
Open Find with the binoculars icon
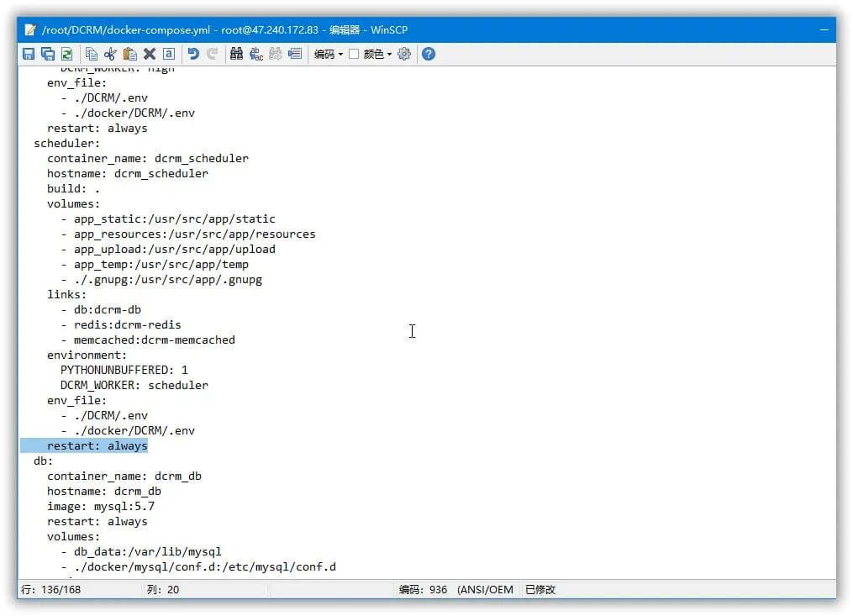point(236,54)
